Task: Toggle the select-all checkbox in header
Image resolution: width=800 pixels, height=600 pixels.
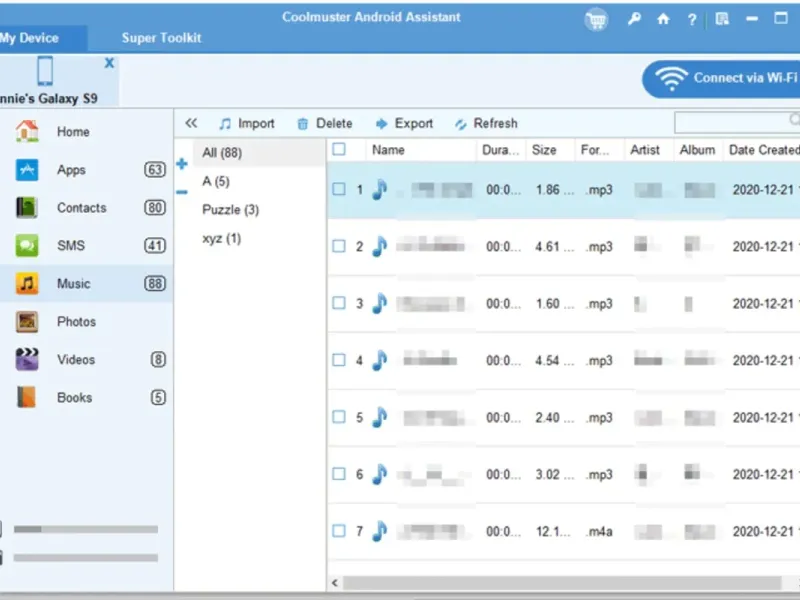Action: click(339, 149)
